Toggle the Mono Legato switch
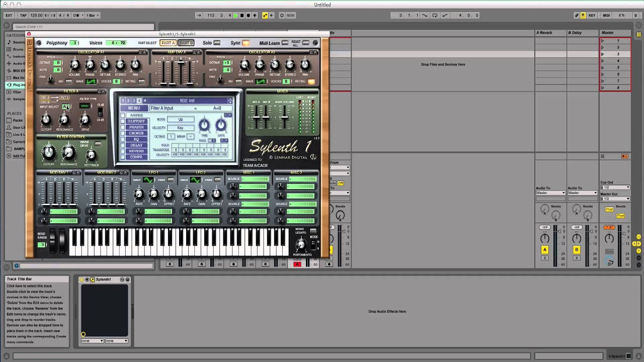The image size is (644, 362). [x=313, y=230]
